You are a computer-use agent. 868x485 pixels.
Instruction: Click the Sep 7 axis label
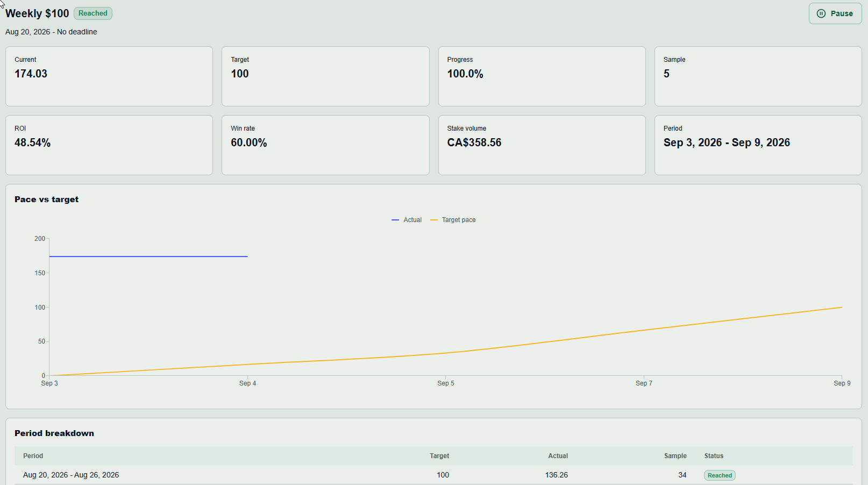[x=644, y=383]
